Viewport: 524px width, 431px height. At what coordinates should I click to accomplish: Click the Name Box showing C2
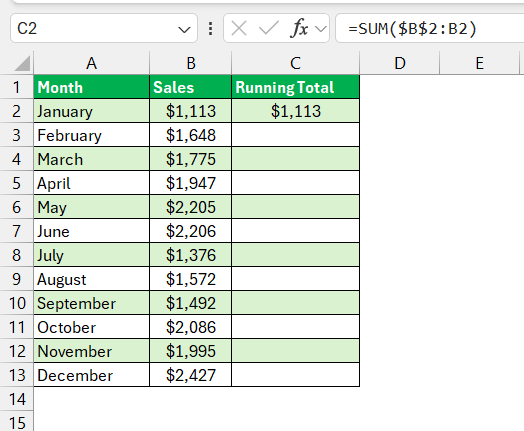pyautogui.click(x=104, y=28)
